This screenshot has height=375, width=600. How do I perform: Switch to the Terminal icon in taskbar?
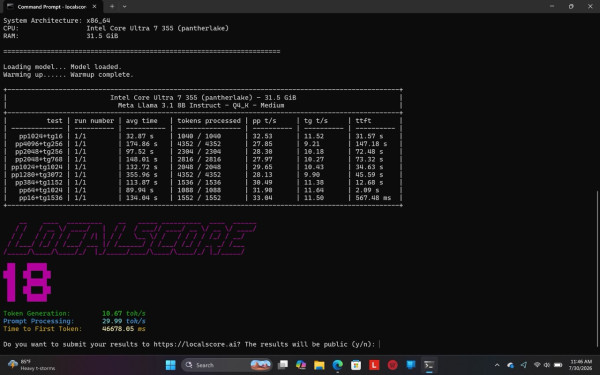(429, 365)
